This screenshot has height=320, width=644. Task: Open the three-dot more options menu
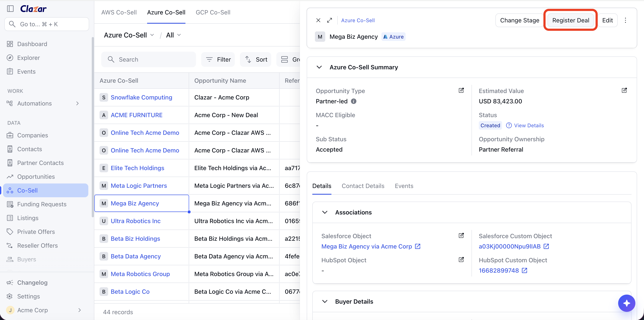click(625, 20)
